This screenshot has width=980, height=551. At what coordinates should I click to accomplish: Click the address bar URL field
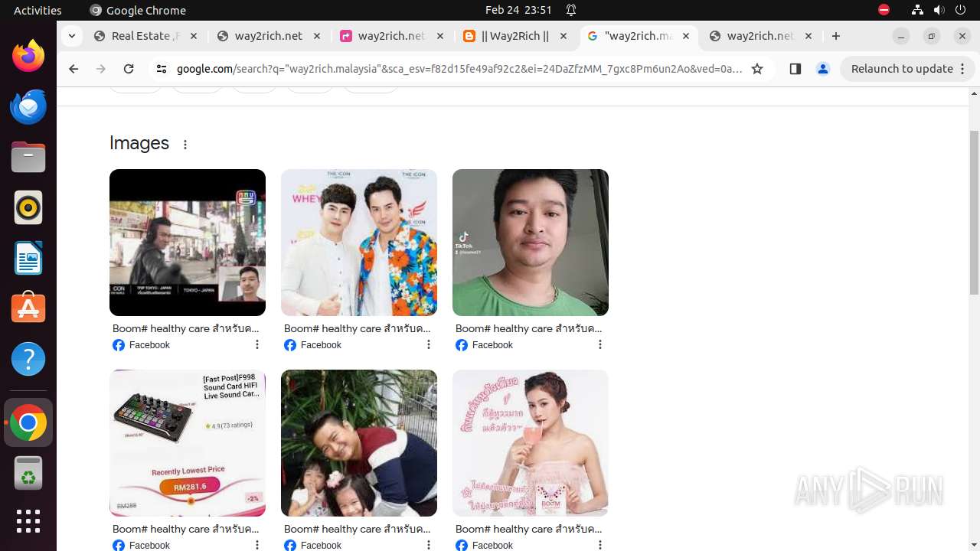pos(459,69)
